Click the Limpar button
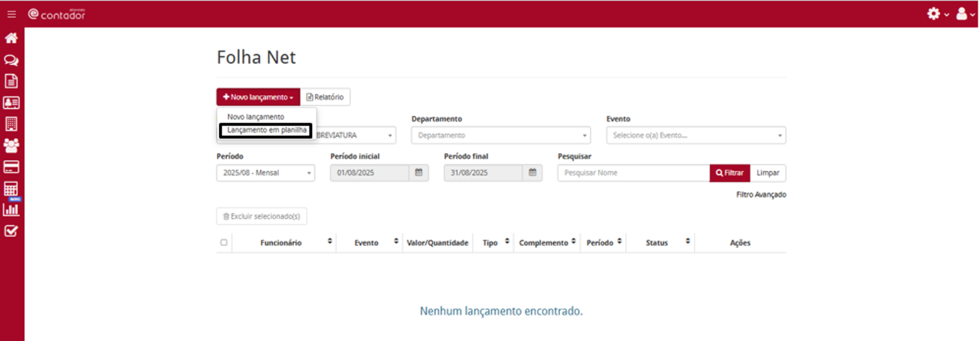Image resolution: width=980 pixels, height=341 pixels. pyautogui.click(x=768, y=172)
